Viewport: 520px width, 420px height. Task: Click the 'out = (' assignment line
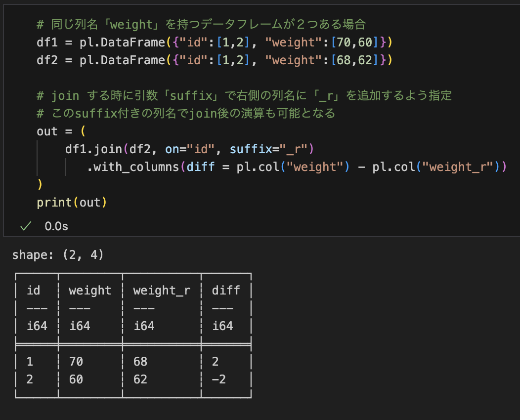coord(61,131)
